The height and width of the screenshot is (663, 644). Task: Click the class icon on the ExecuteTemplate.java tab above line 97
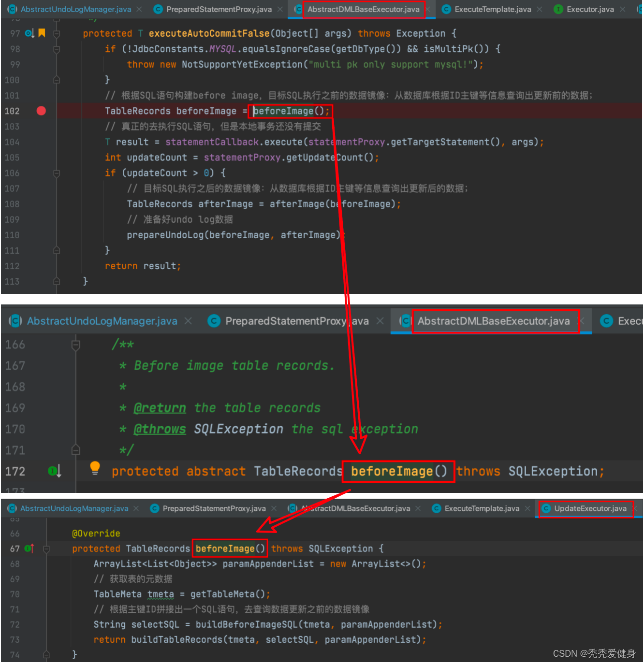click(446, 9)
